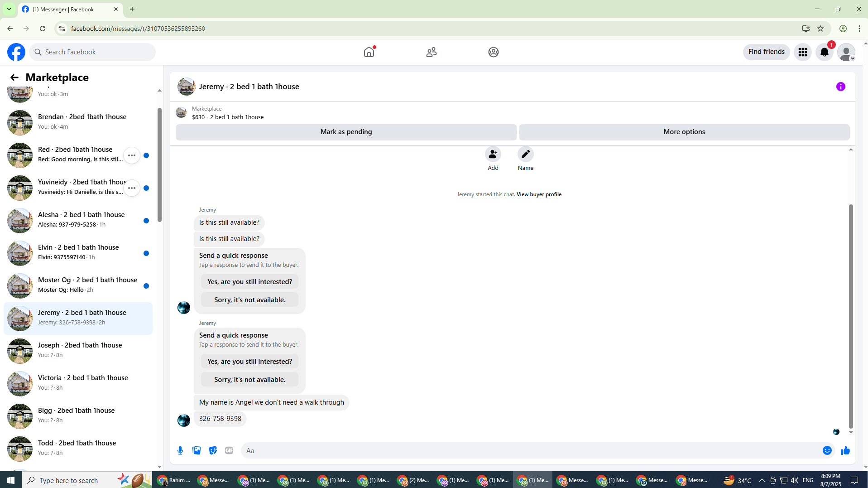Image resolution: width=868 pixels, height=488 pixels.
Task: Send a voice clip with microphone icon
Action: pyautogui.click(x=180, y=450)
